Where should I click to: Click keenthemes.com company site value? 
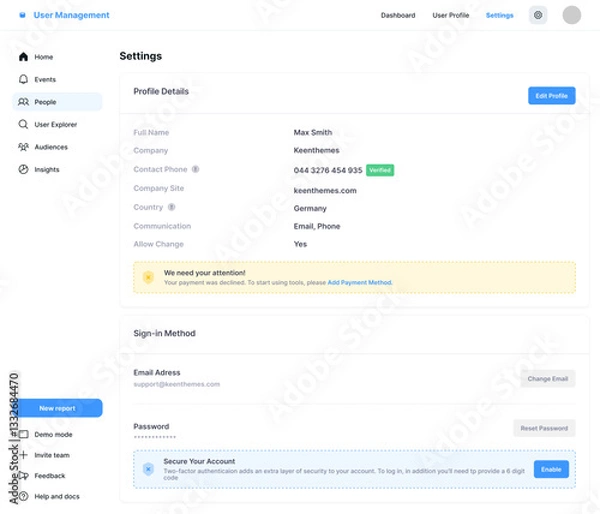tap(325, 191)
